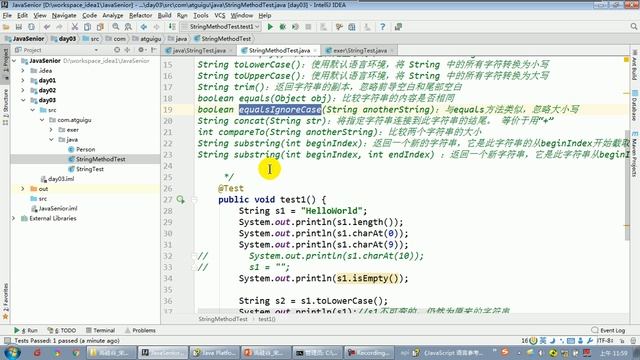Expand the out folder node

(23, 189)
